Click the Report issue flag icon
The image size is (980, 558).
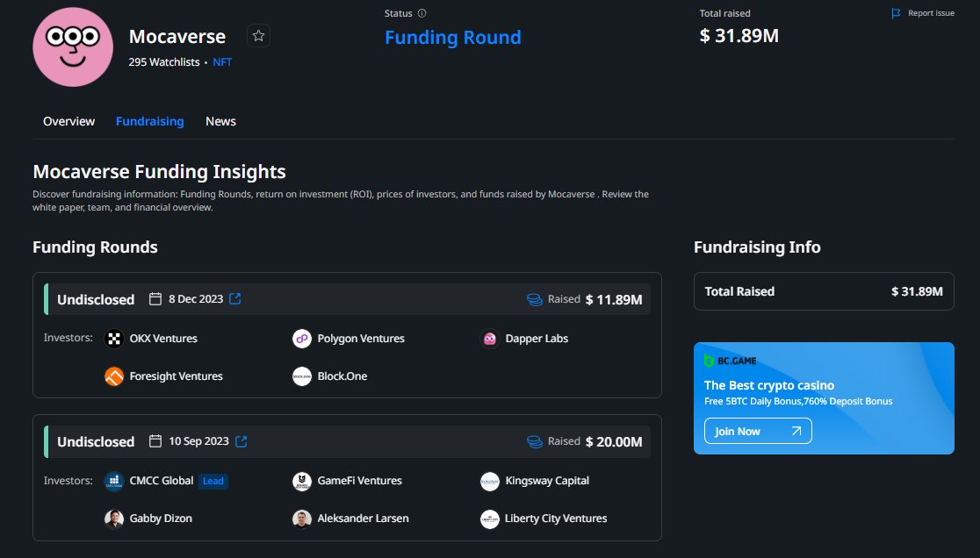coord(896,13)
